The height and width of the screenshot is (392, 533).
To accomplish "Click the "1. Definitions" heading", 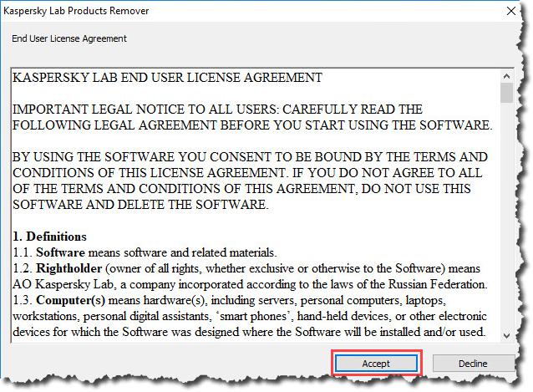I will point(49,237).
